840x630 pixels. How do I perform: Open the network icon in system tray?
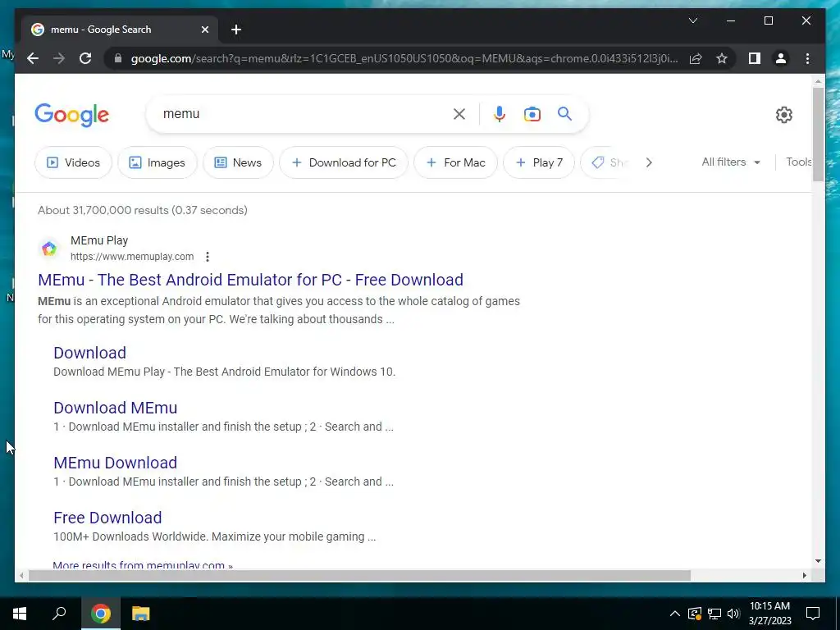(714, 614)
